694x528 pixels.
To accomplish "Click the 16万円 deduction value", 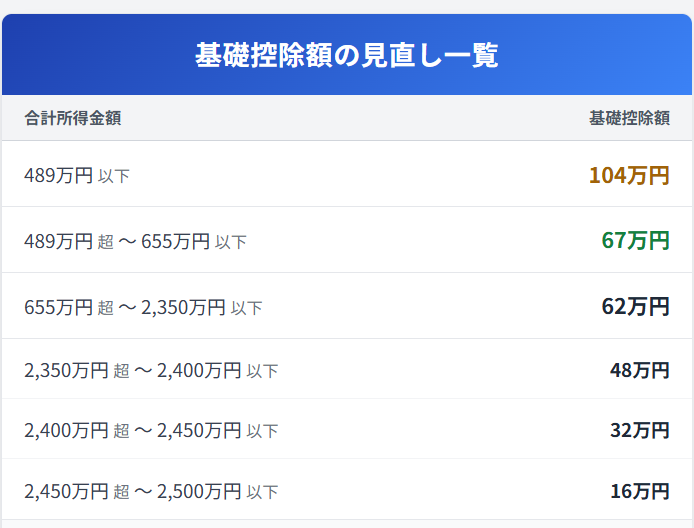I will point(639,491).
